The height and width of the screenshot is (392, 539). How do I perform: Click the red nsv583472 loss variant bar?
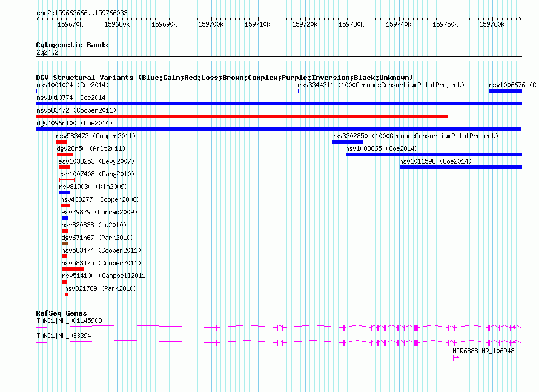[x=241, y=116]
